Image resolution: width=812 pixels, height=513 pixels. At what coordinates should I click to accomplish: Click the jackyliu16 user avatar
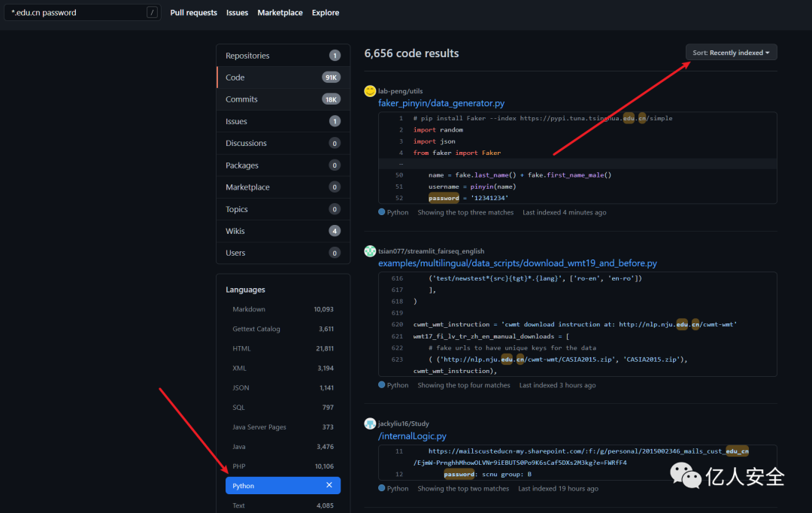click(370, 424)
